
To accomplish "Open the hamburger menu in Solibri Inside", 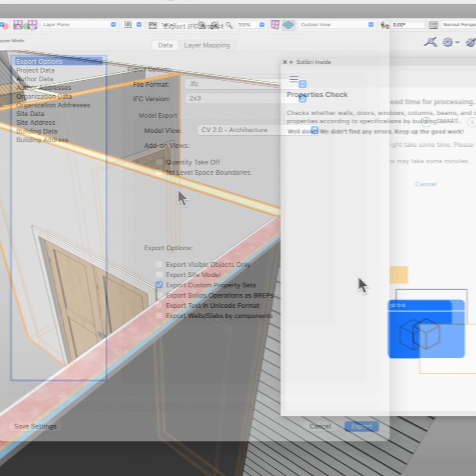I will [x=294, y=79].
